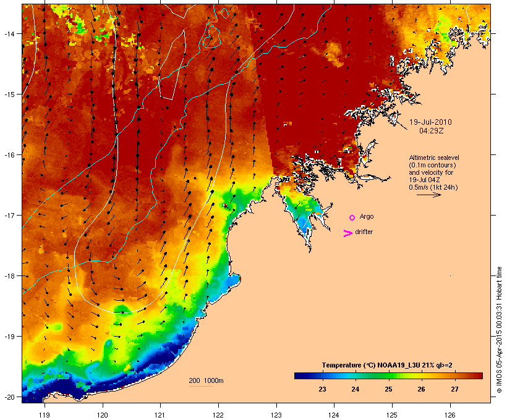Click the magenta Argo circle marker

click(x=352, y=218)
